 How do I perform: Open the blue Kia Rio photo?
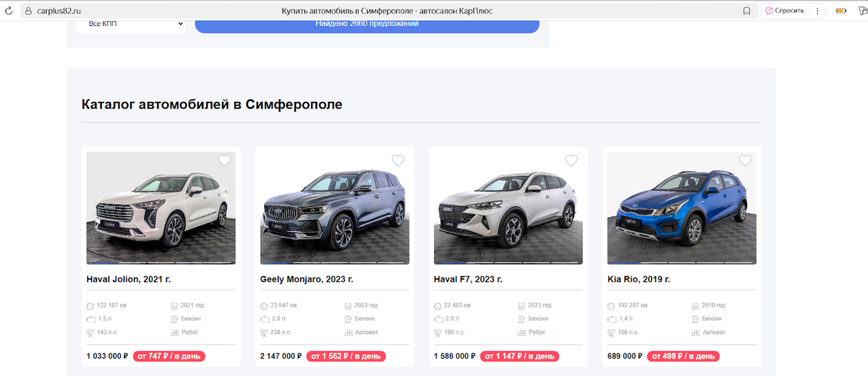(681, 208)
